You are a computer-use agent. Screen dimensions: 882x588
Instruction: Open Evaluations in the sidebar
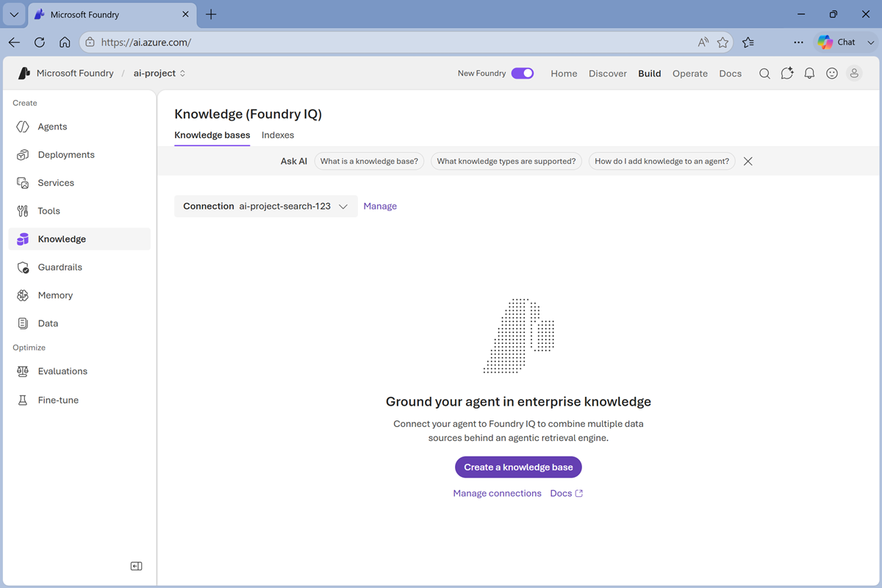[79, 371]
